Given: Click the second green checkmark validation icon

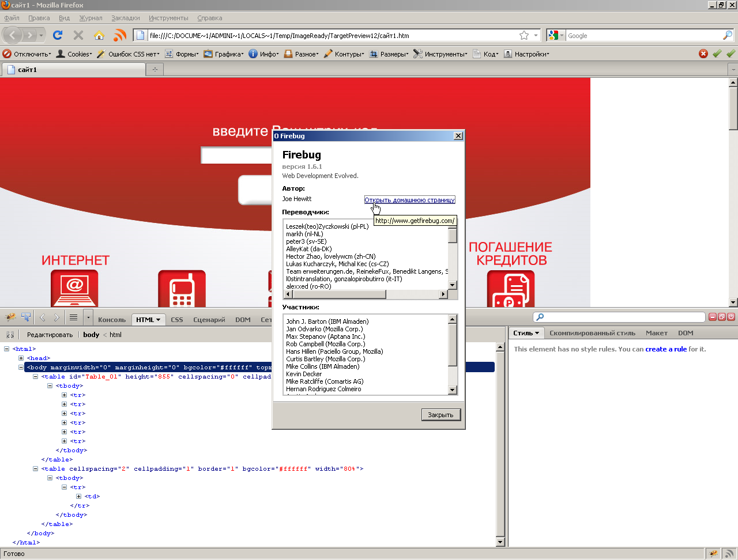Looking at the screenshot, I should tap(731, 54).
